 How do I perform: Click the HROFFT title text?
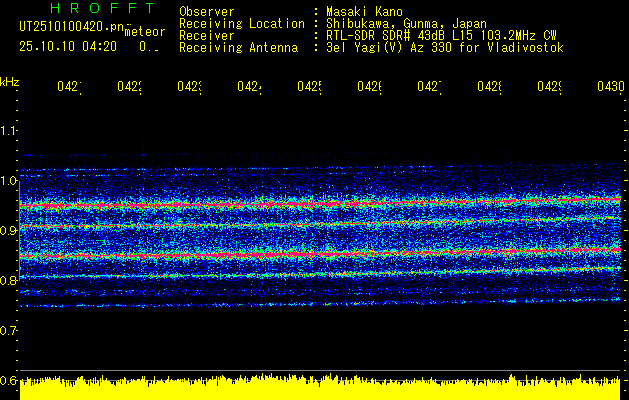coord(102,8)
